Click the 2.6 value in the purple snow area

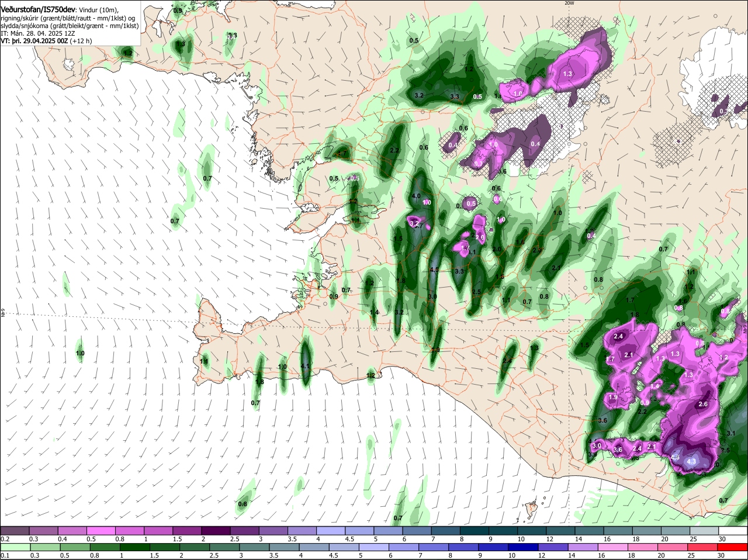coord(703,404)
